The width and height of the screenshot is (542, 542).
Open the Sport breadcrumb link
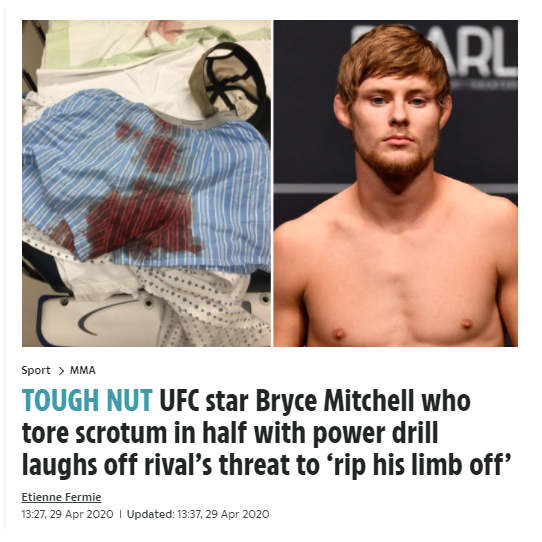[36, 370]
